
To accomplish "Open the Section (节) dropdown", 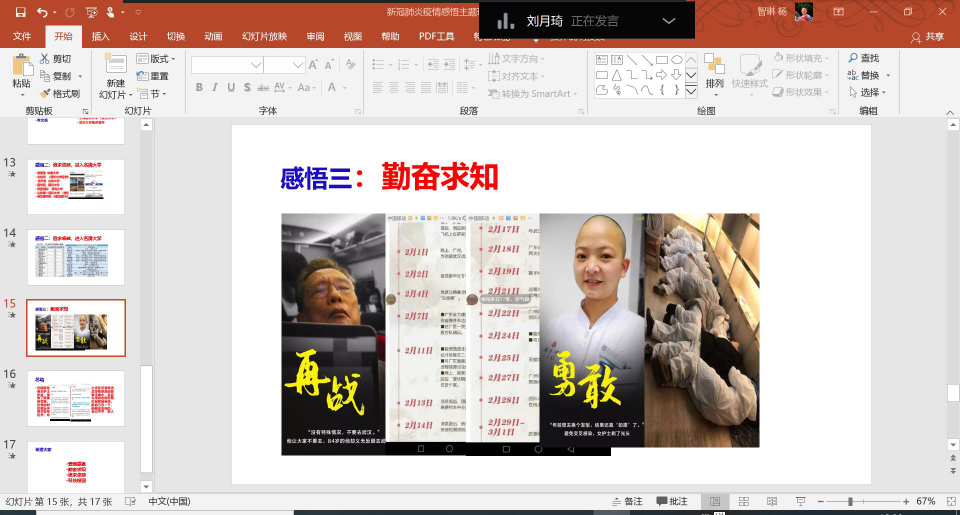I will point(152,94).
